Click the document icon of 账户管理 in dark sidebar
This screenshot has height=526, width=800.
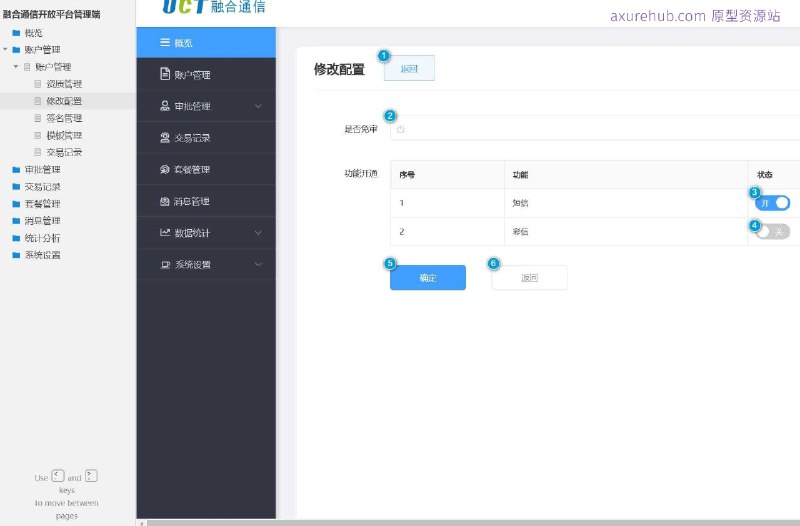(165, 74)
